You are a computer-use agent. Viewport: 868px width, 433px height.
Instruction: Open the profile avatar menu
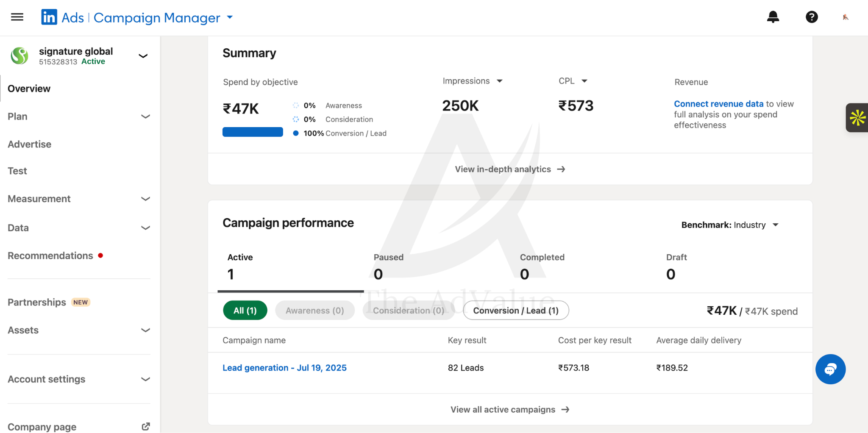click(x=846, y=17)
